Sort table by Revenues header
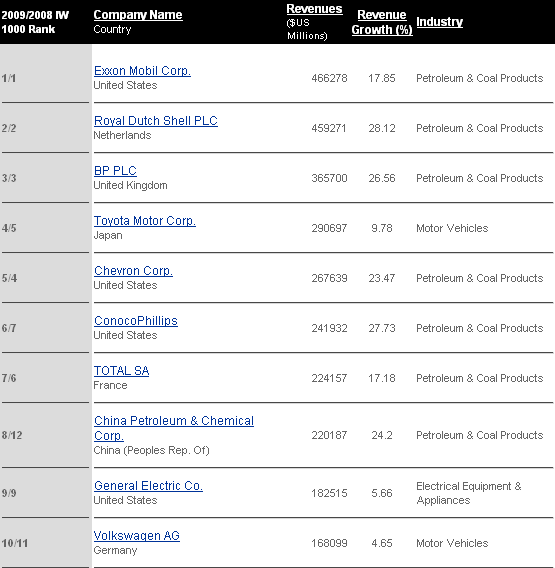Viewport: 555px width, 568px height. tap(314, 9)
